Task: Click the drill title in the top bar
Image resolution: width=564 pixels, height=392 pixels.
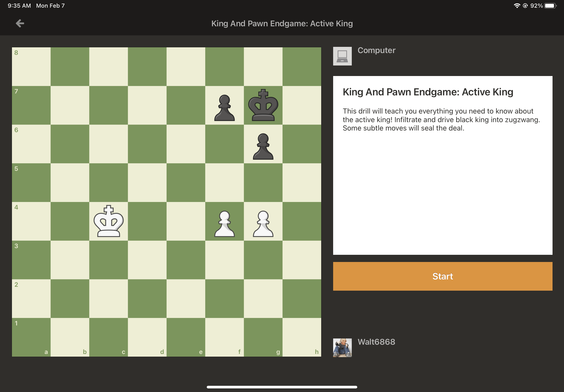Action: (282, 23)
